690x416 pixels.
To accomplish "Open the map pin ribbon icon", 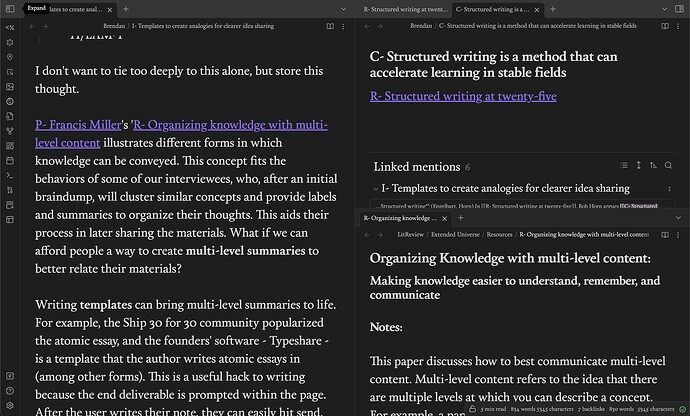I will pyautogui.click(x=10, y=57).
